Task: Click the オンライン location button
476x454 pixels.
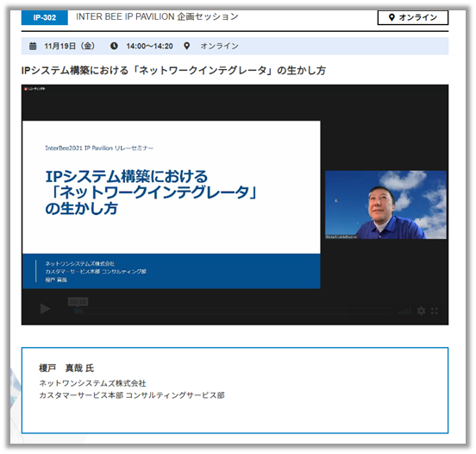Action: [413, 17]
